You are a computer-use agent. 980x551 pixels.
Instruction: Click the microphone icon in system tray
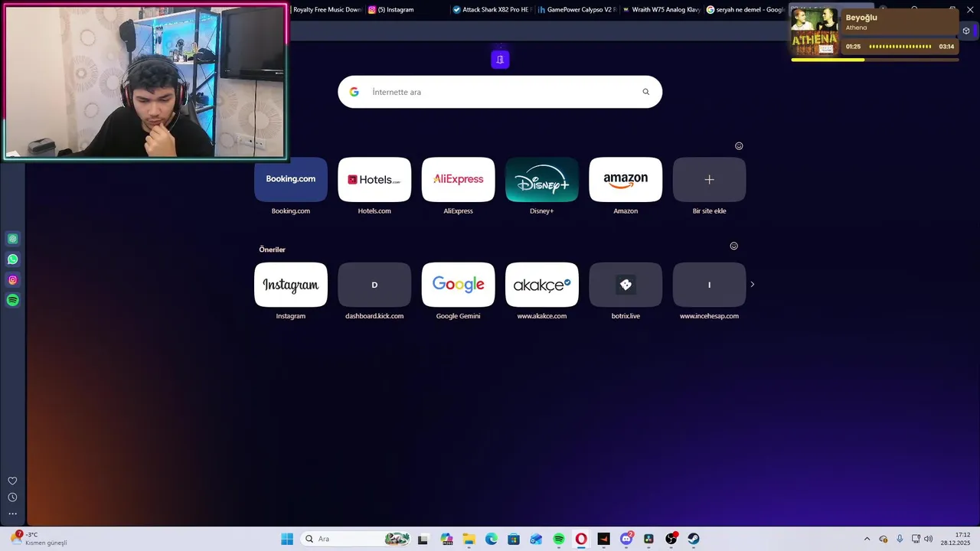click(x=900, y=540)
